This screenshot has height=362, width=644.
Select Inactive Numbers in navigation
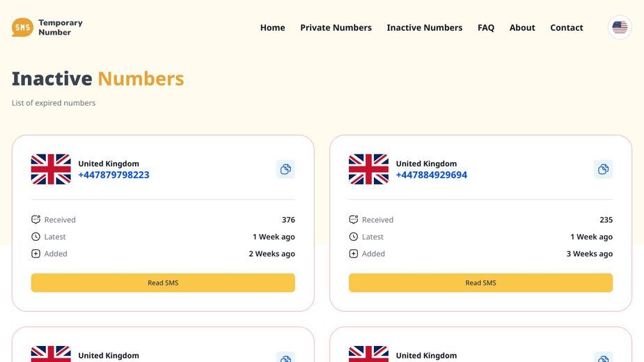[x=424, y=28]
